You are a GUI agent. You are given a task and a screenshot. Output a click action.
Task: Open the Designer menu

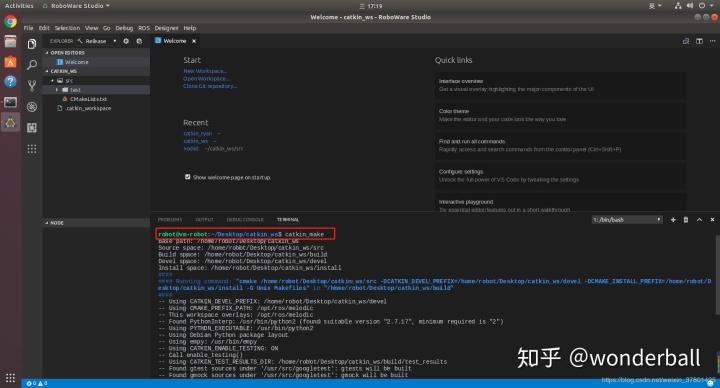[166, 28]
